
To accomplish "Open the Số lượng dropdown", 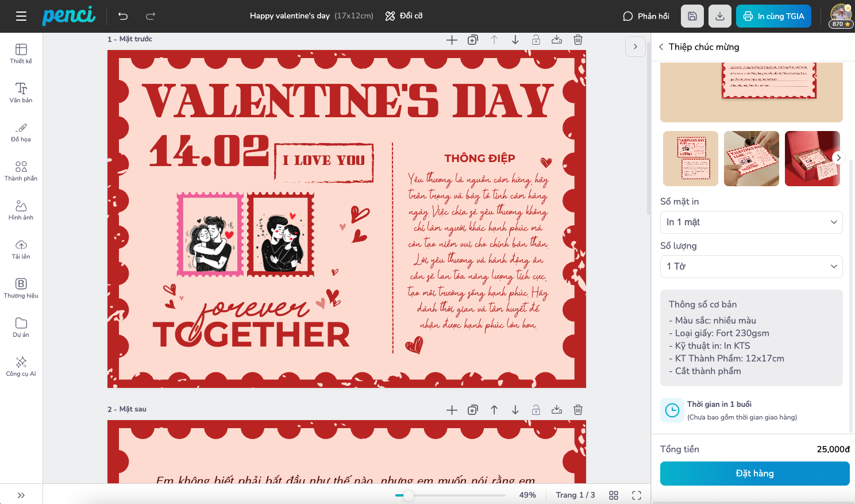I will point(752,267).
